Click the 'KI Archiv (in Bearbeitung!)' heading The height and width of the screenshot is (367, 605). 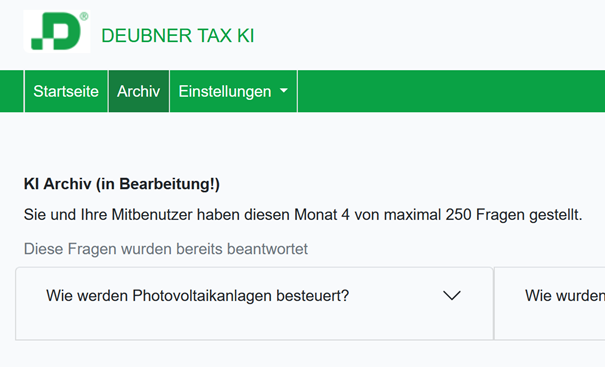pos(122,184)
